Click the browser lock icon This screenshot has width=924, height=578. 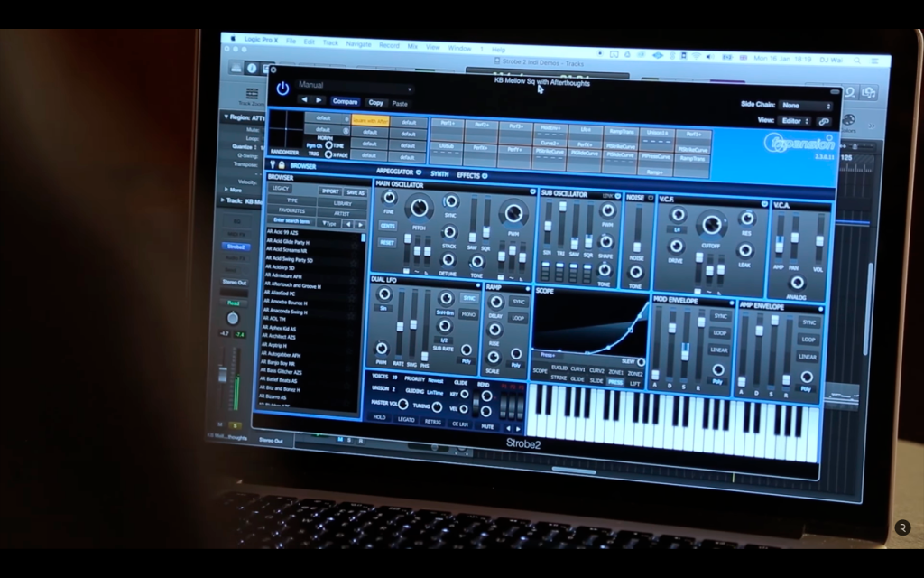pyautogui.click(x=282, y=165)
